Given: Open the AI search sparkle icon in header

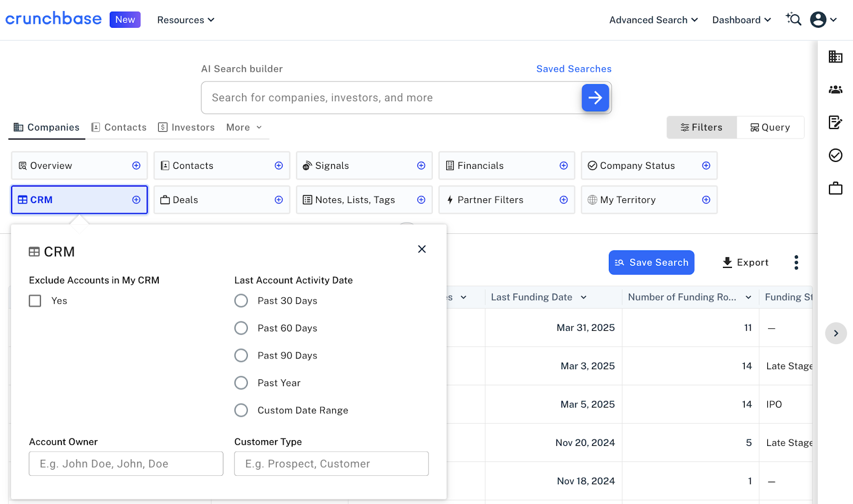Looking at the screenshot, I should coord(793,19).
